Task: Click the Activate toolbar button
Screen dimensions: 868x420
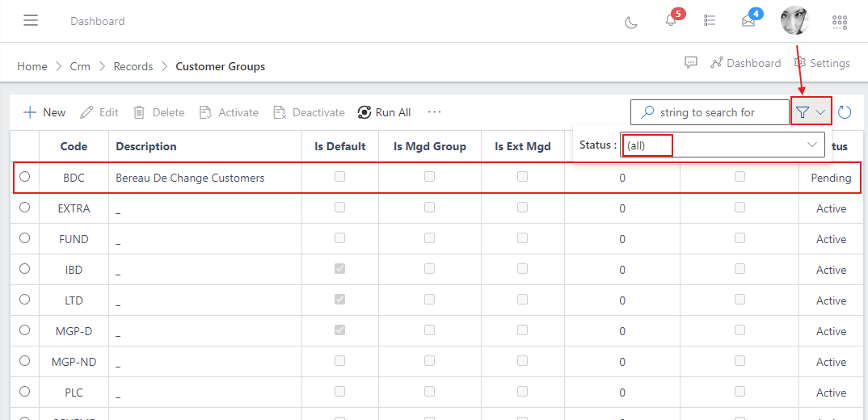Action: (229, 112)
